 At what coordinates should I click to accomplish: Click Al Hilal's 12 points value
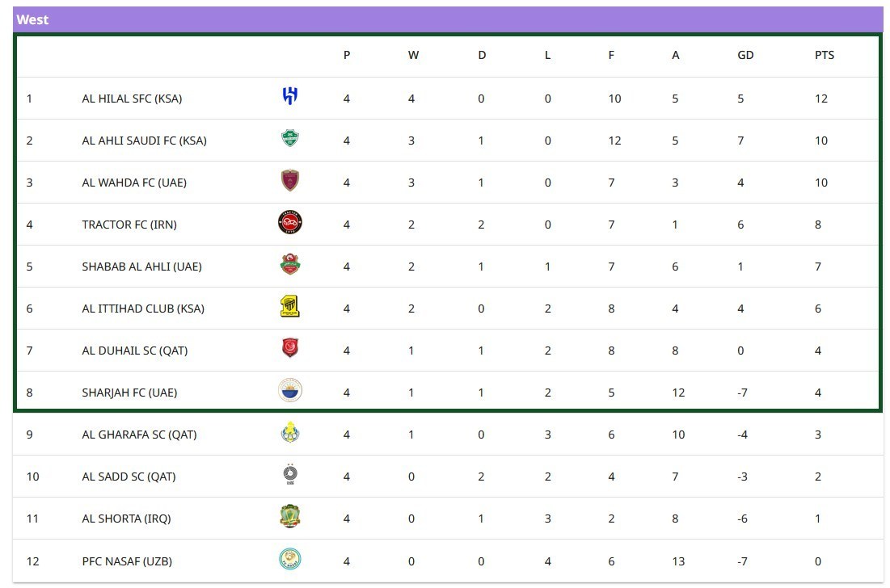pyautogui.click(x=821, y=99)
